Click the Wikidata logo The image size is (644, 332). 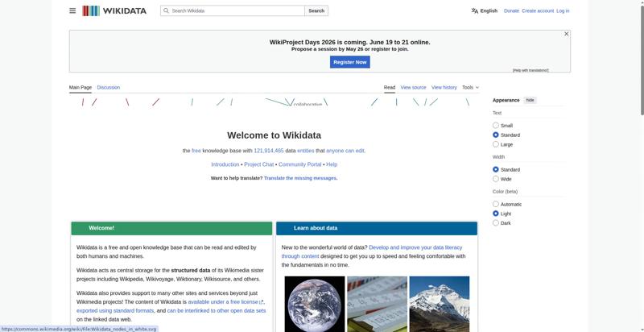click(114, 10)
